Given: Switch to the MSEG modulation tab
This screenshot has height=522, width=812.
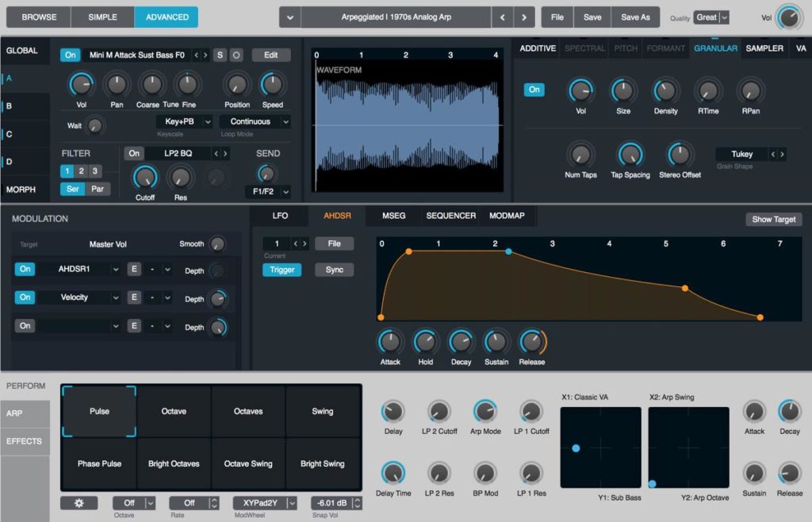Looking at the screenshot, I should pyautogui.click(x=393, y=216).
